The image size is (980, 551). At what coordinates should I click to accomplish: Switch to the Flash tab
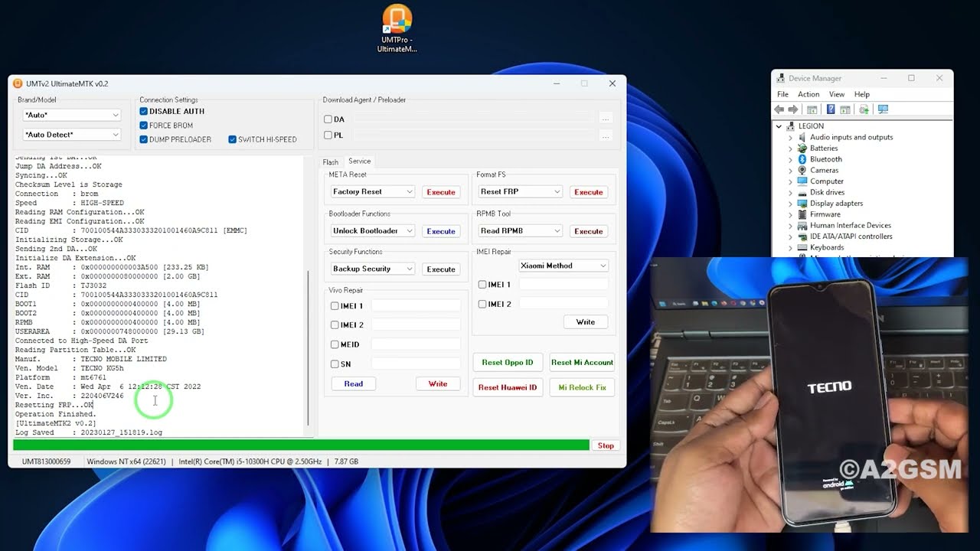(x=330, y=162)
